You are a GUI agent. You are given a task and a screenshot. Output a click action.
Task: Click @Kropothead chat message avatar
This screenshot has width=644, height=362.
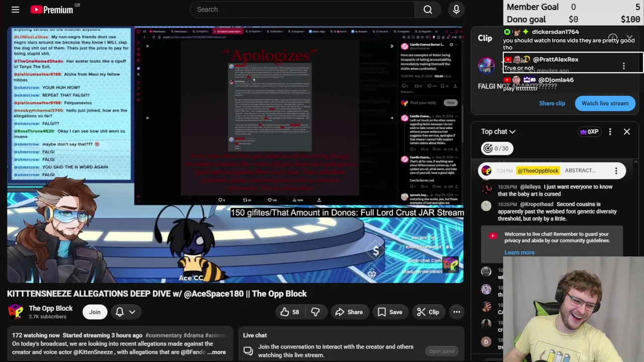[487, 205]
